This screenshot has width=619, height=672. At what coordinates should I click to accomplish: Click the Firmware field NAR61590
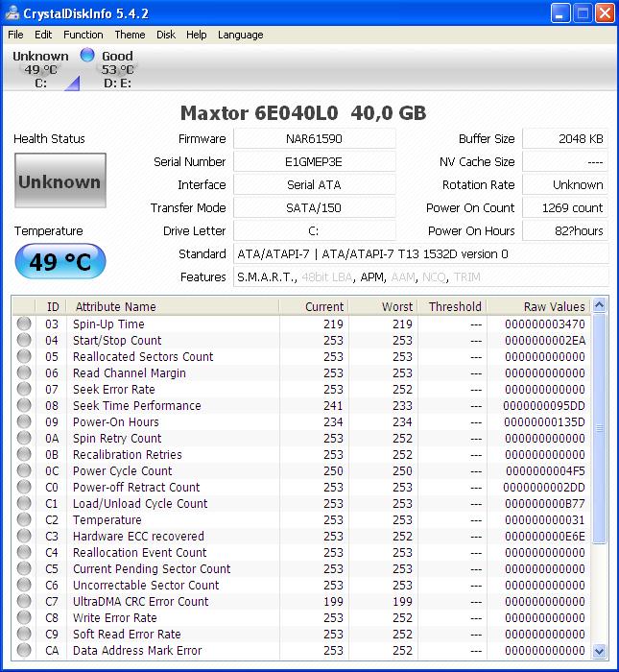pyautogui.click(x=315, y=139)
